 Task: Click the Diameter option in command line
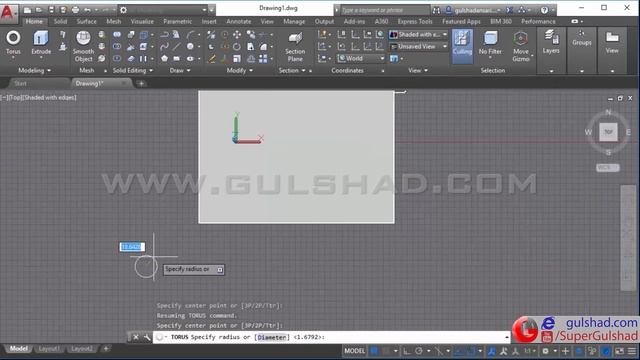271,337
